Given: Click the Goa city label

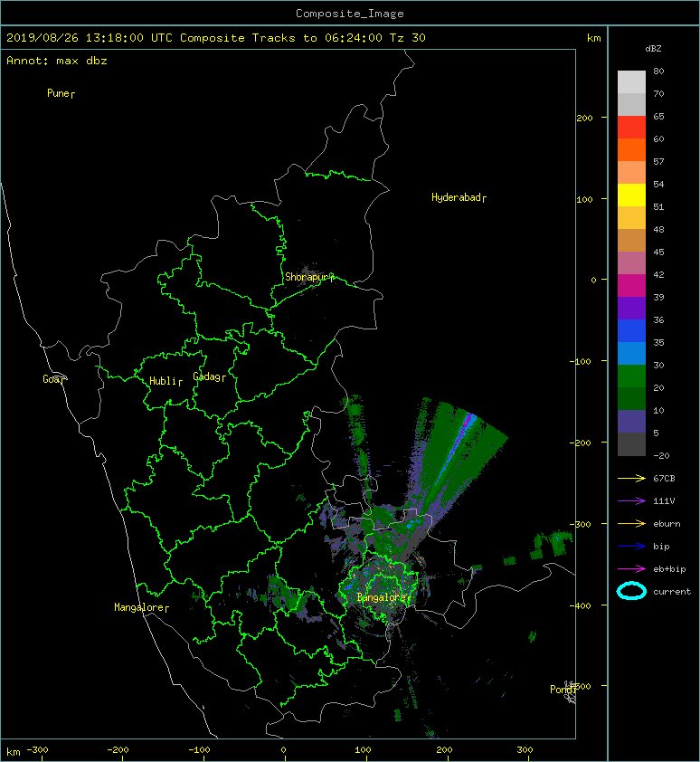Looking at the screenshot, I should point(52,379).
